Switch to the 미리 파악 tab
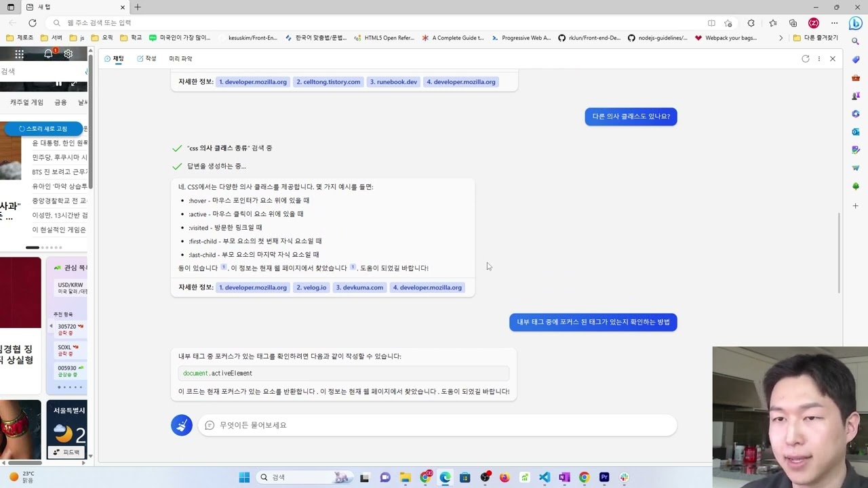 pyautogui.click(x=180, y=59)
